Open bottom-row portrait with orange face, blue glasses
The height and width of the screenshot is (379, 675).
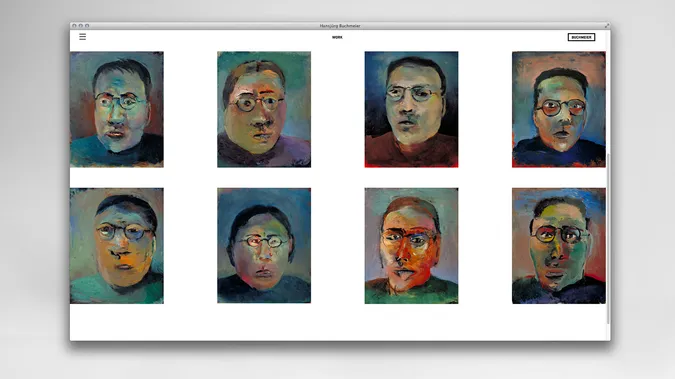click(117, 245)
